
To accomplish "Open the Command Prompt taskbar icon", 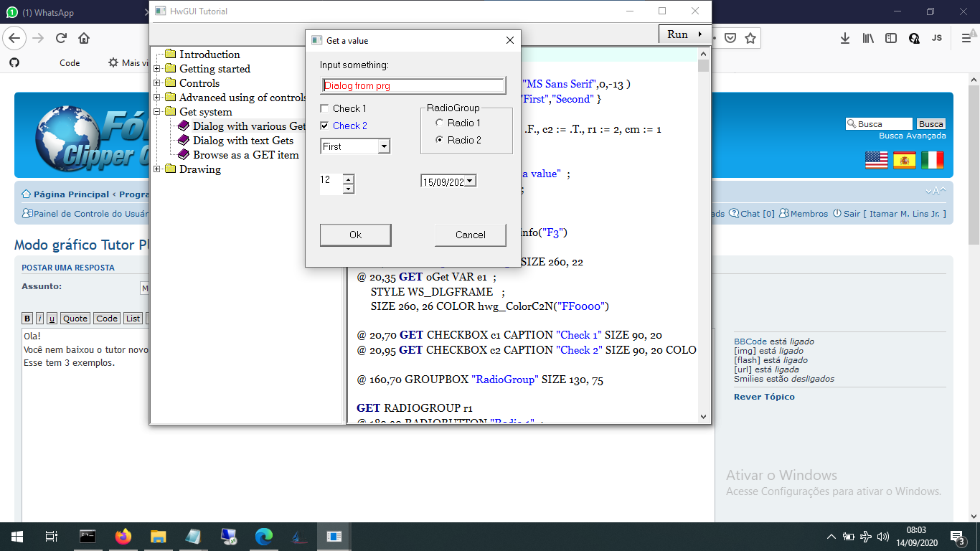I will pos(88,536).
